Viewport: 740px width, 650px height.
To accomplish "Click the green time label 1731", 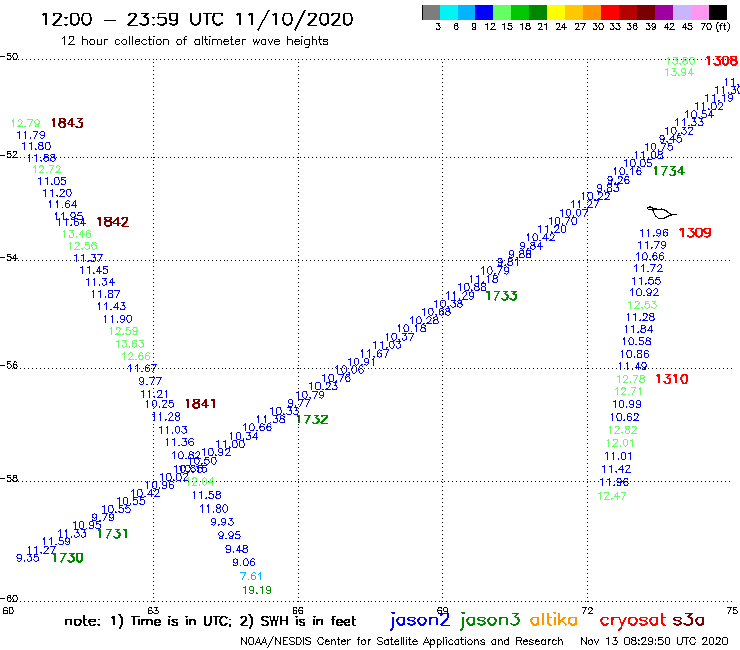I will coord(112,534).
